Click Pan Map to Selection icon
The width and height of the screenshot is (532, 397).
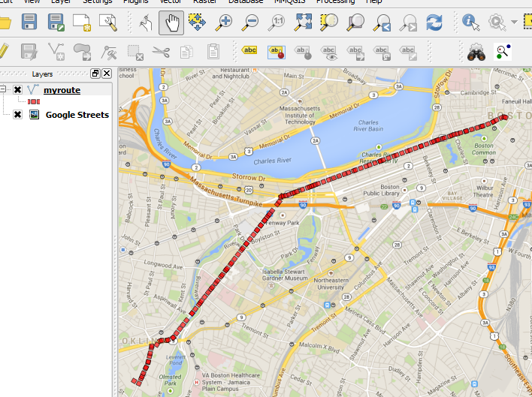tap(197, 22)
